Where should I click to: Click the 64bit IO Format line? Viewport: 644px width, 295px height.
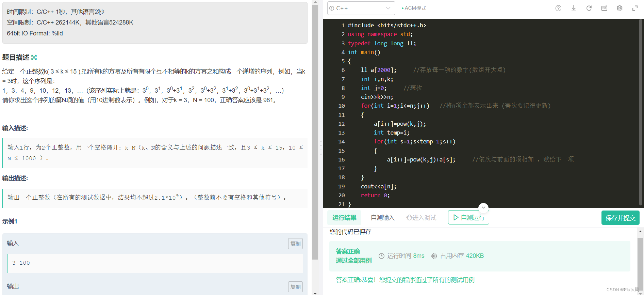tap(35, 33)
